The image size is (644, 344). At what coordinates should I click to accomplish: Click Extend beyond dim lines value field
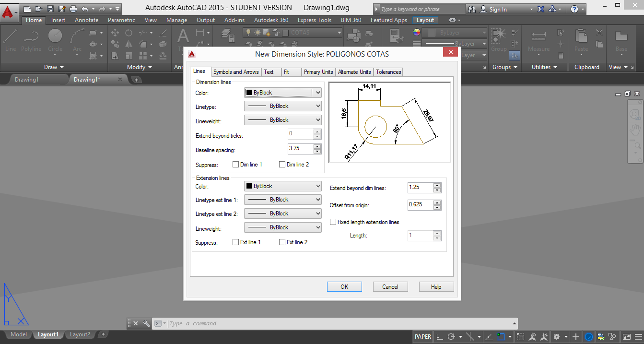[420, 188]
